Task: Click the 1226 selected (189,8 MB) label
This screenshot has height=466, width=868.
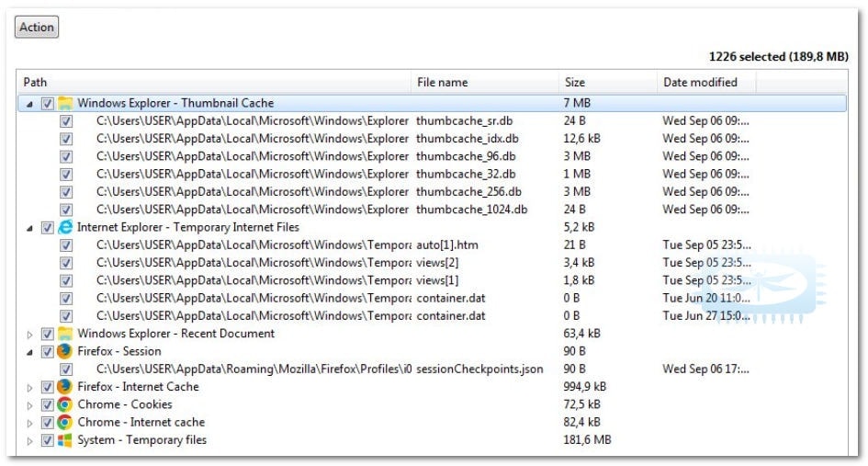Action: 778,56
